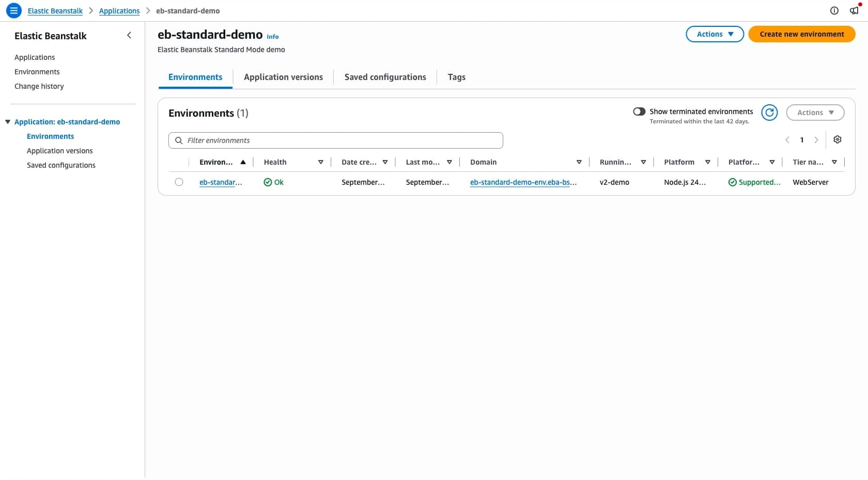This screenshot has width=868, height=480.
Task: Collapse the Application: eb-standard-demo tree section
Action: 8,122
